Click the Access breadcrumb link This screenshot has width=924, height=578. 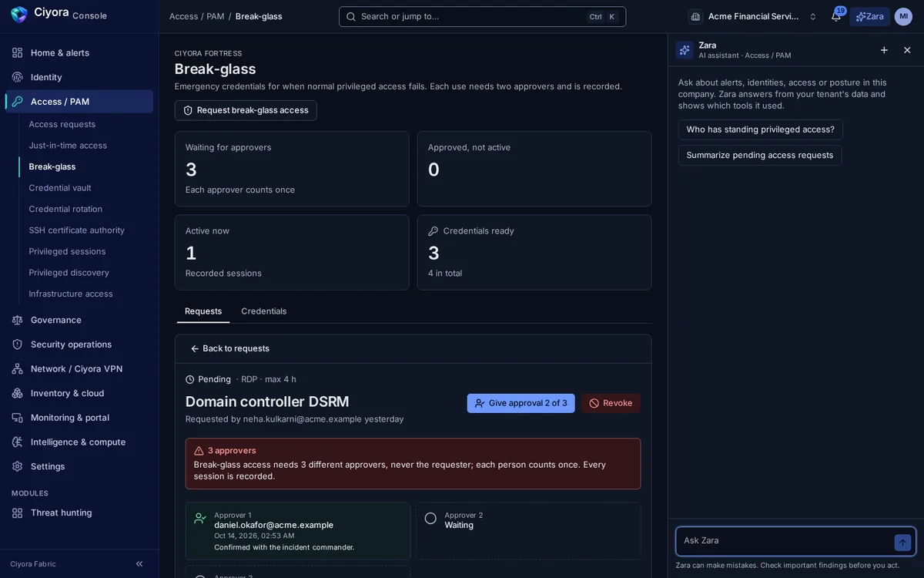pos(183,16)
